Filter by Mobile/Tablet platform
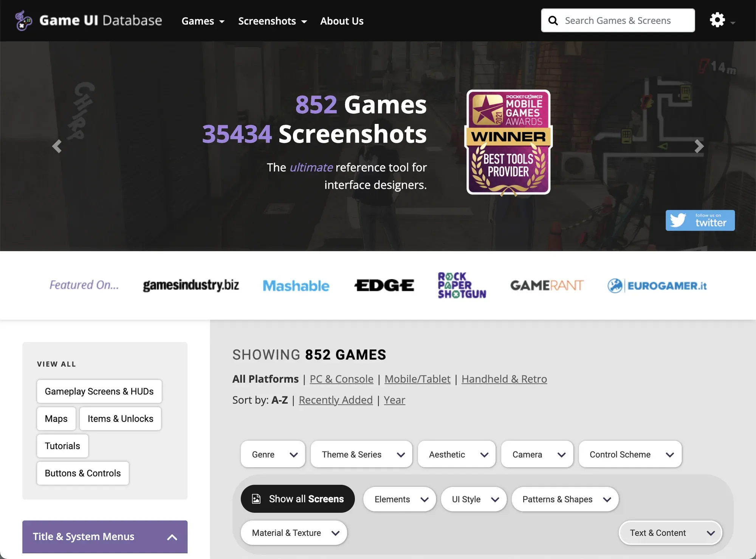This screenshot has width=756, height=559. (x=417, y=379)
